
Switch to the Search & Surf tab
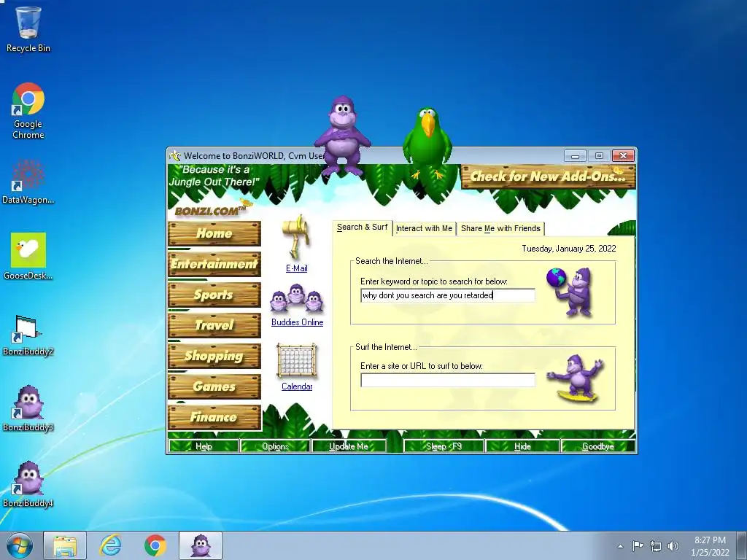(362, 227)
